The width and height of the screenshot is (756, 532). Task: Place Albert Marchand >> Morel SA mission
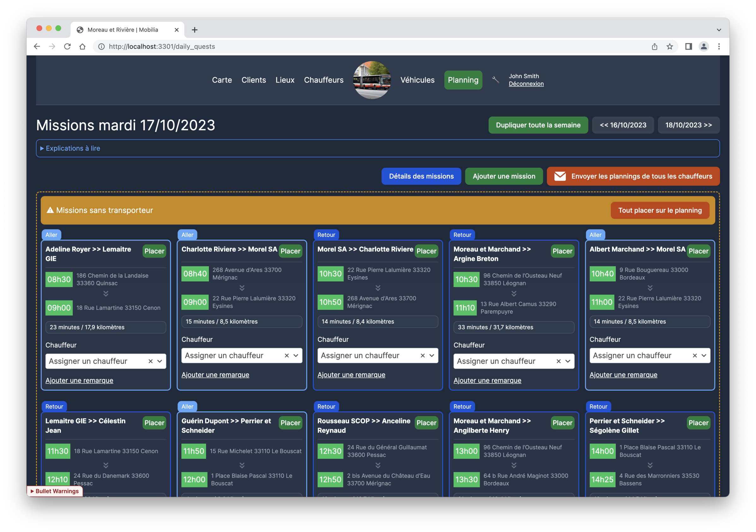pyautogui.click(x=699, y=251)
